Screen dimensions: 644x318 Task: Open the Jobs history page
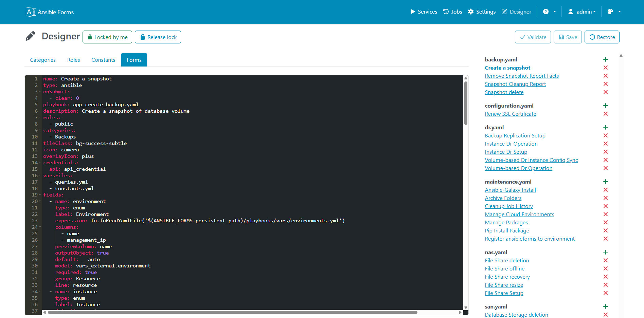pos(452,12)
